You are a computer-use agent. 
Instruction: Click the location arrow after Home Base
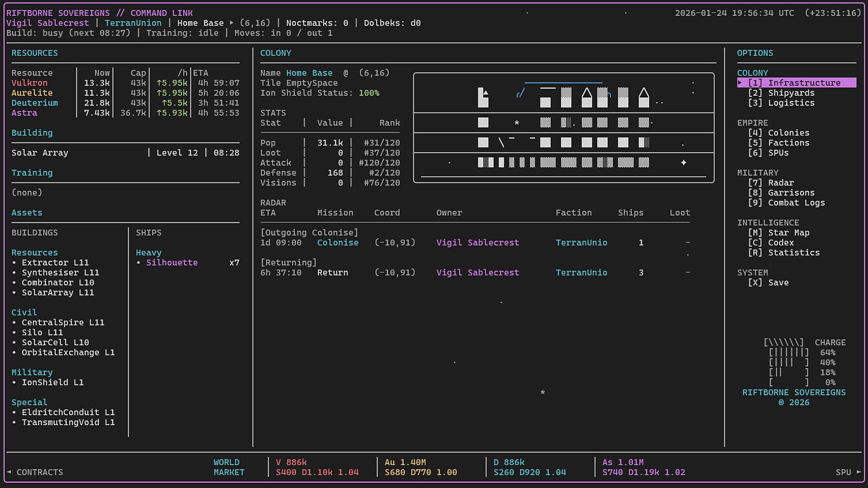(x=231, y=23)
